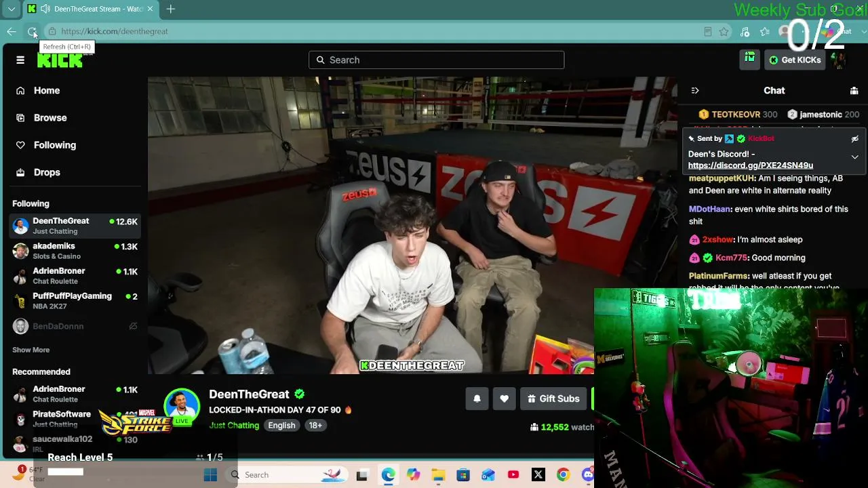Open Outlook from the taskbar
This screenshot has width=868, height=488.
(x=488, y=475)
